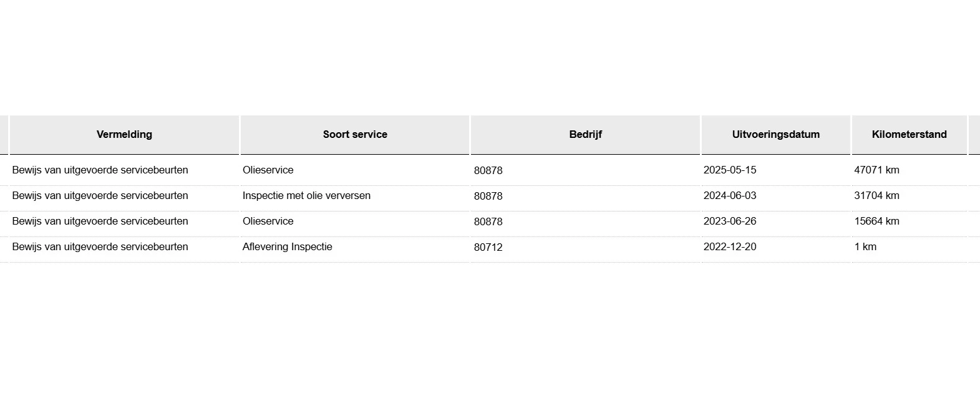Click the Bewijs cell in the Aflevering Inspectie row

100,246
